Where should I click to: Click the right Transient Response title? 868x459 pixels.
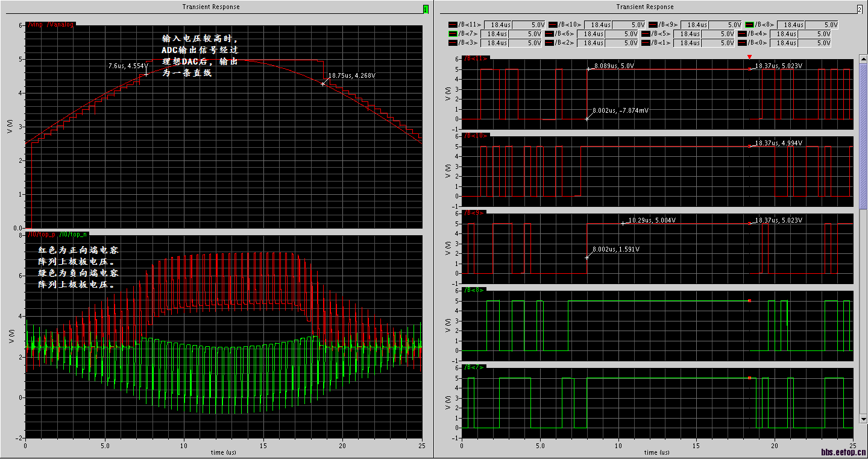pyautogui.click(x=645, y=7)
